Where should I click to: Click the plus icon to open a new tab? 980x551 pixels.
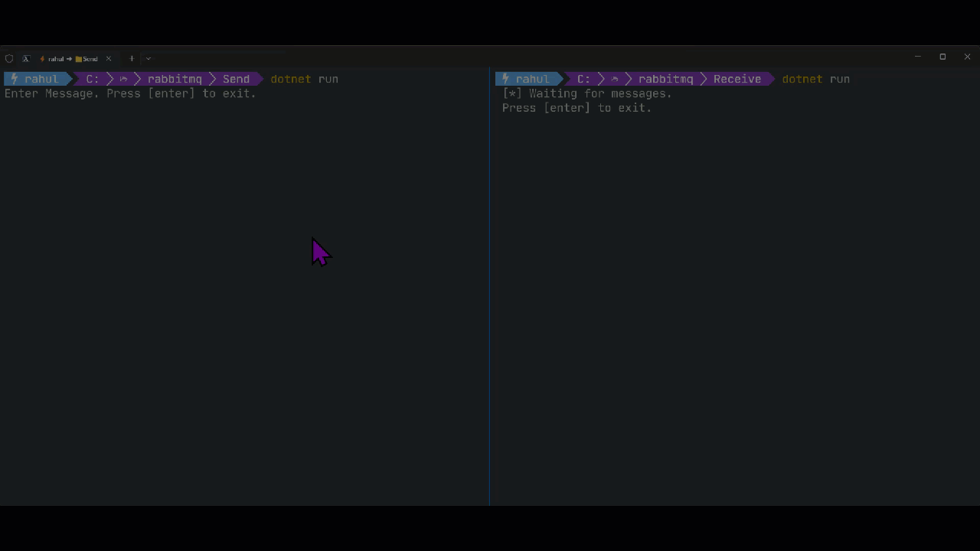point(131,58)
